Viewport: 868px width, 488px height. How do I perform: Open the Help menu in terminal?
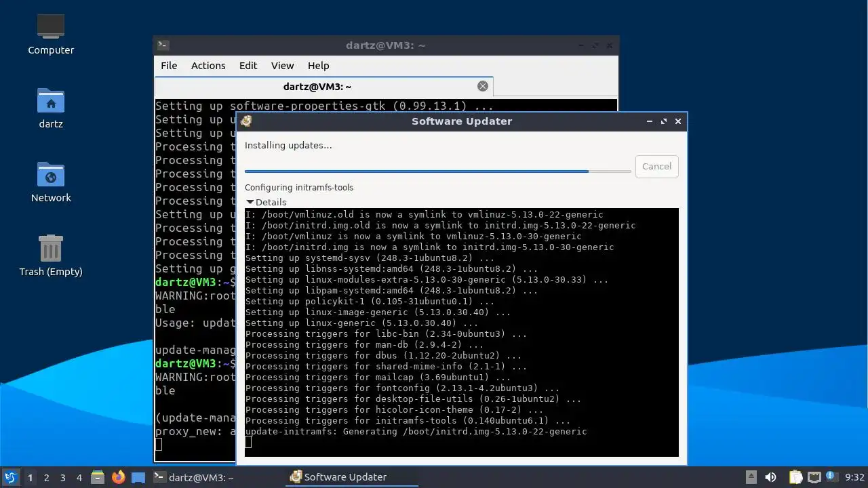pos(319,66)
